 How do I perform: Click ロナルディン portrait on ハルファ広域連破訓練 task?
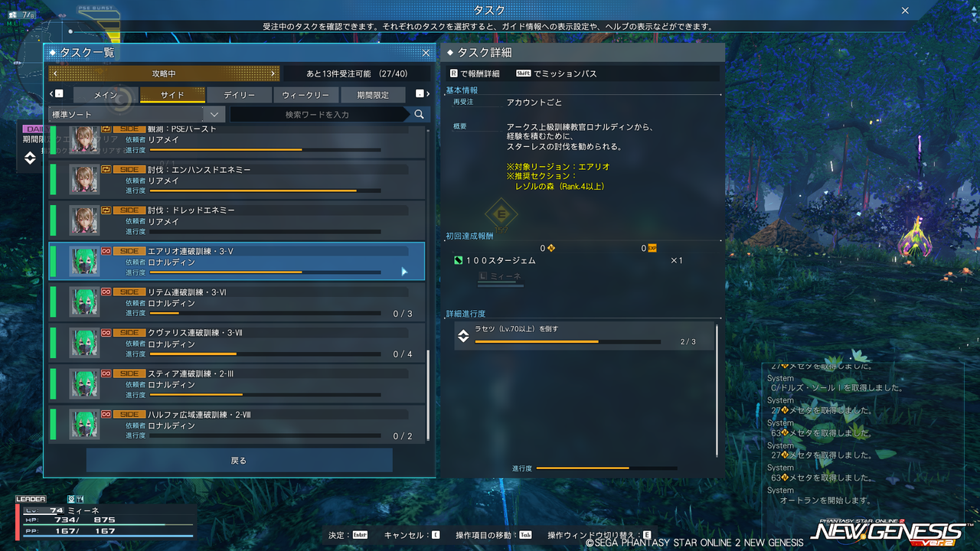point(84,425)
